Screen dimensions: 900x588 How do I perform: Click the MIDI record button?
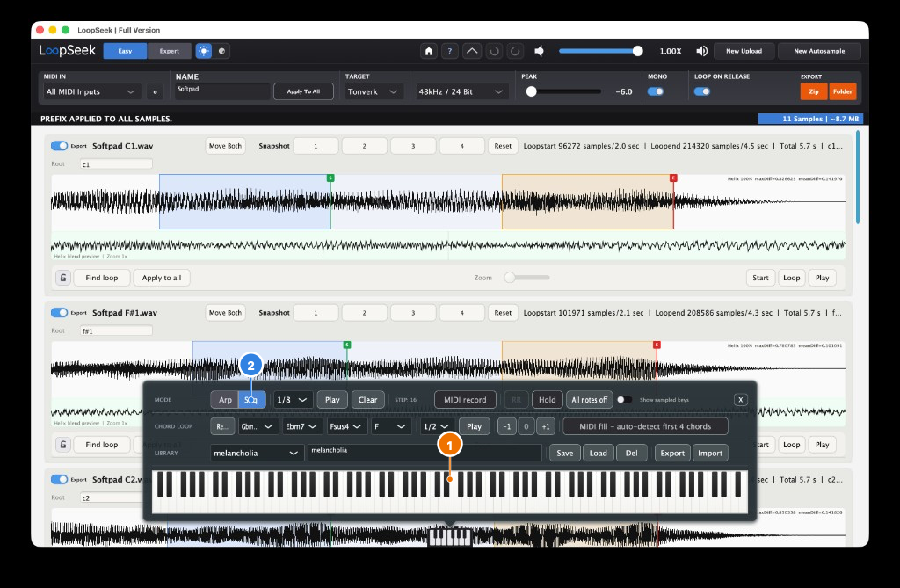[x=465, y=400]
